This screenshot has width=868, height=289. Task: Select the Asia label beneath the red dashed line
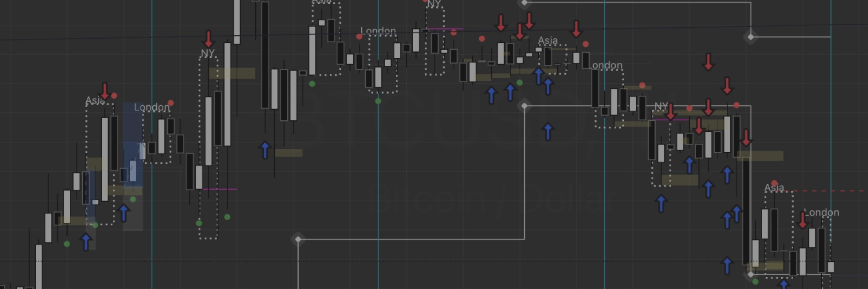pos(774,188)
